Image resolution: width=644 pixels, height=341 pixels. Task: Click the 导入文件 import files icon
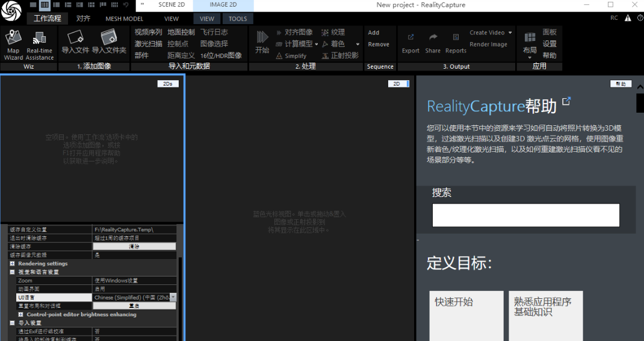(75, 42)
